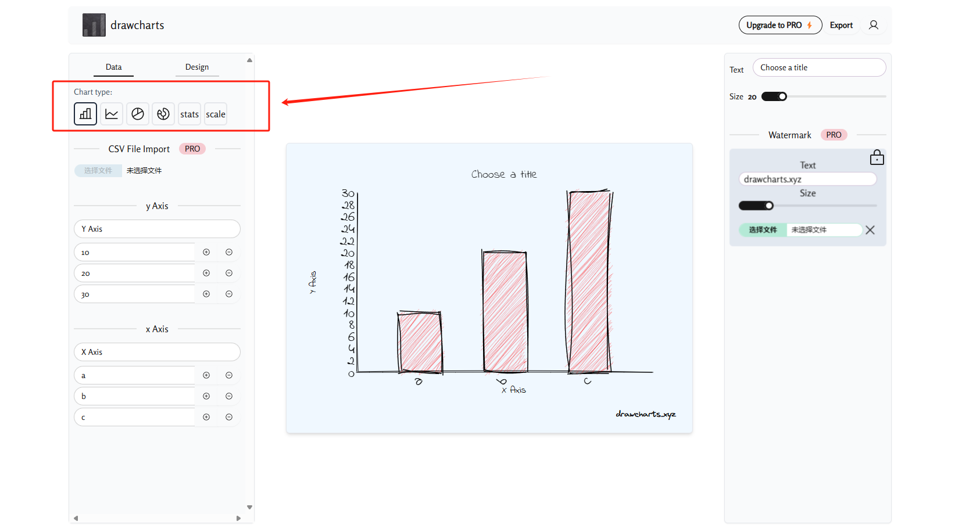The image size is (980, 532).
Task: Click the x category c input field
Action: click(135, 417)
